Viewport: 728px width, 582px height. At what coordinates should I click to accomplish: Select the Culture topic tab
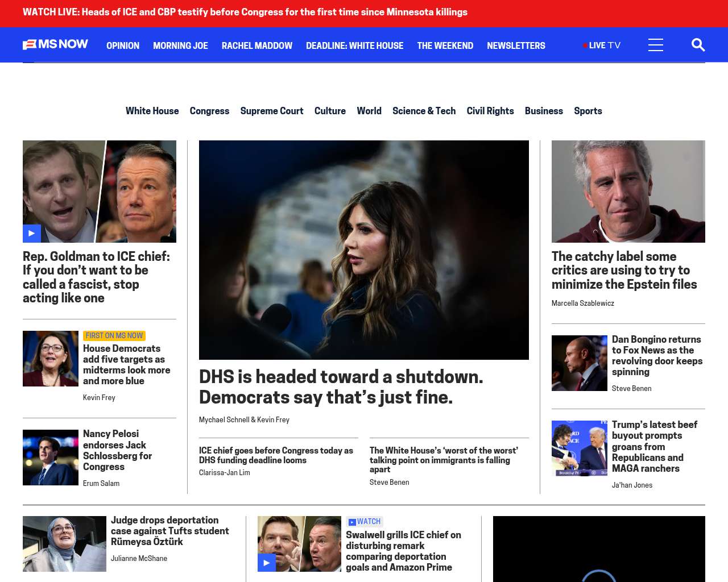(330, 111)
